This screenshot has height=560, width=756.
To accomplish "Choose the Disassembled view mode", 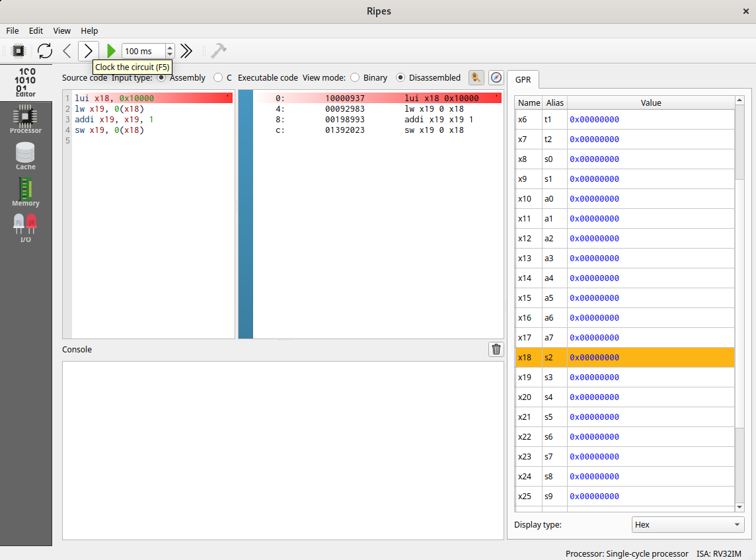I will tap(400, 77).
